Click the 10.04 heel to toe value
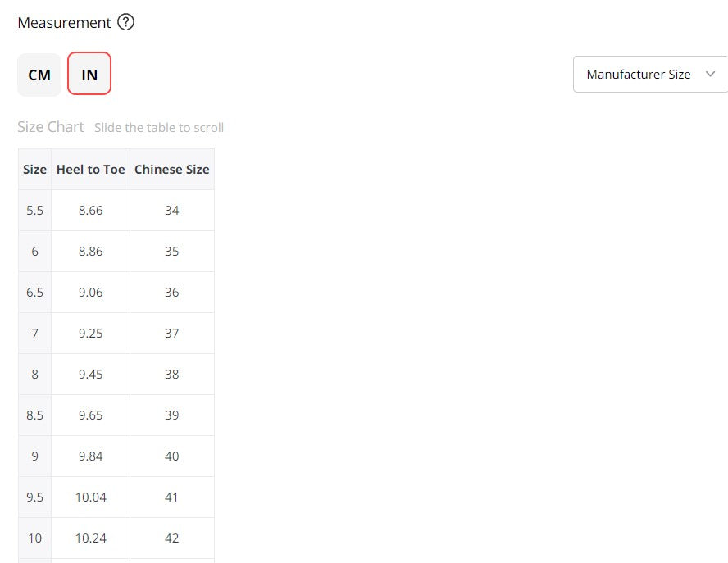 90,497
